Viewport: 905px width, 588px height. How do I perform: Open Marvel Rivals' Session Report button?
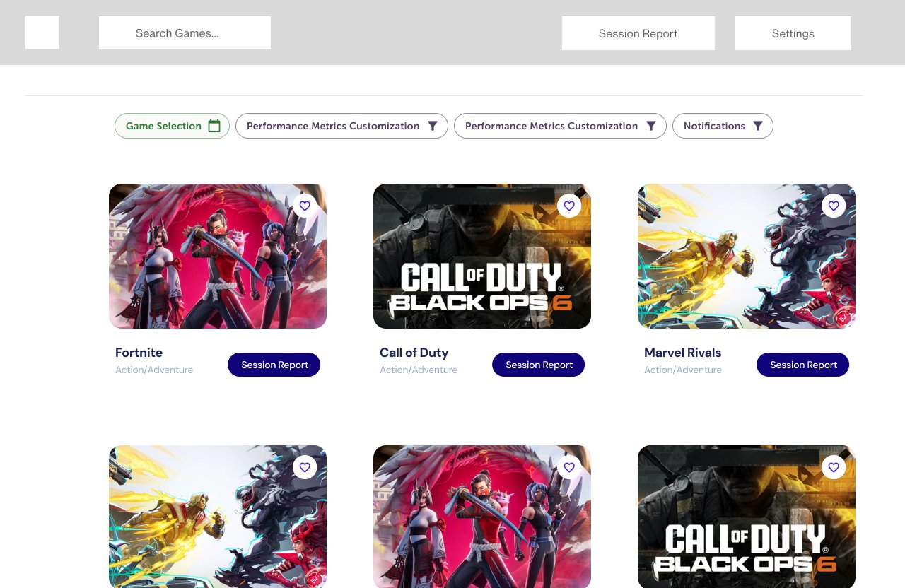(x=803, y=365)
